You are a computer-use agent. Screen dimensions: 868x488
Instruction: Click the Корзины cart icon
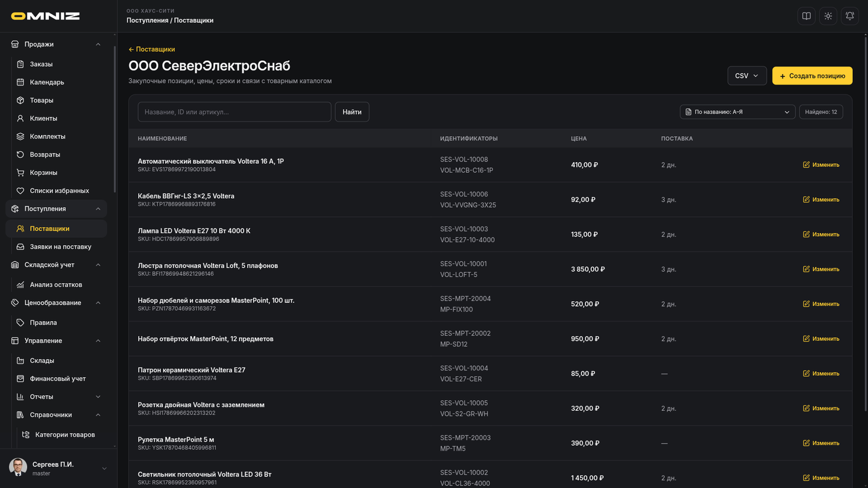(20, 172)
